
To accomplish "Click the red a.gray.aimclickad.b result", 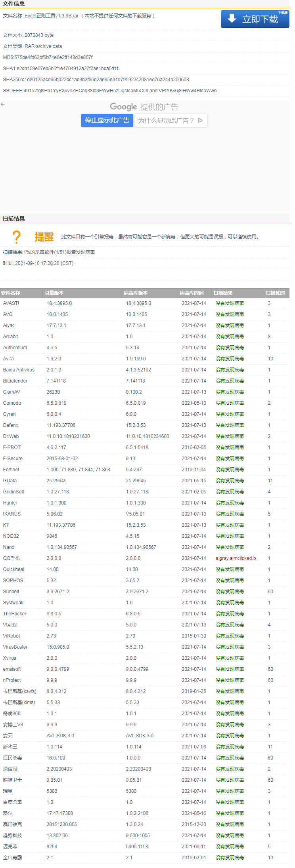I will pos(236,558).
